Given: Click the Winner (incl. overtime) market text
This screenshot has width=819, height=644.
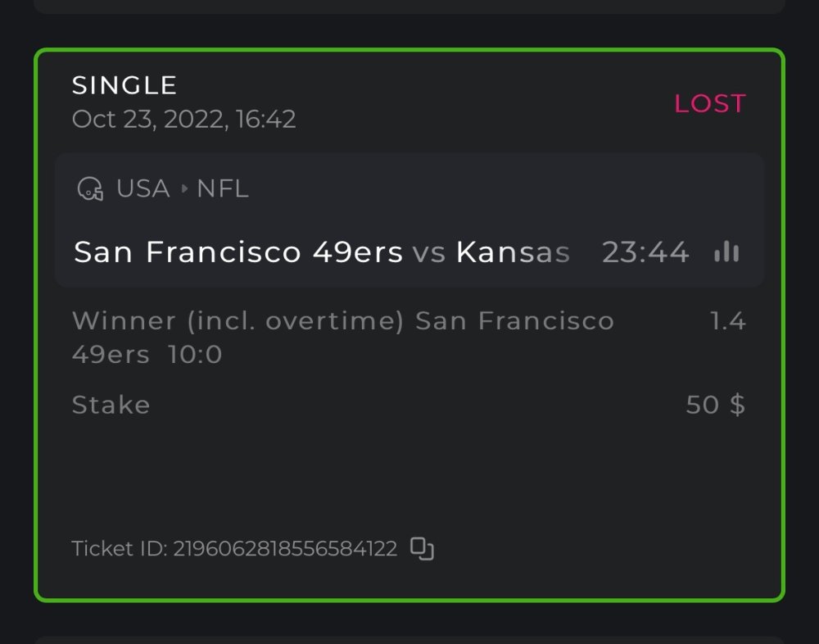Looking at the screenshot, I should [238, 321].
